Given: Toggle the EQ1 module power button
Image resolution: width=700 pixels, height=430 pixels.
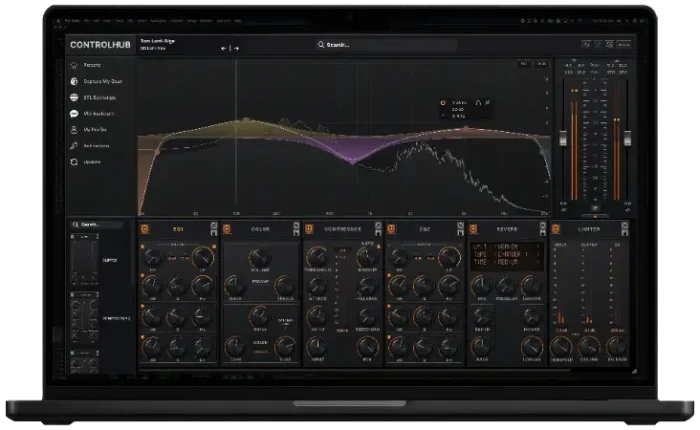Looking at the screenshot, I should (x=144, y=229).
